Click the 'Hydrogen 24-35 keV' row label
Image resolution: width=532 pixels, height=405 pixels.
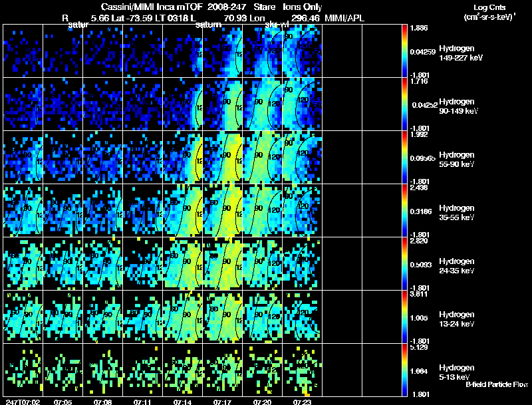pyautogui.click(x=457, y=266)
